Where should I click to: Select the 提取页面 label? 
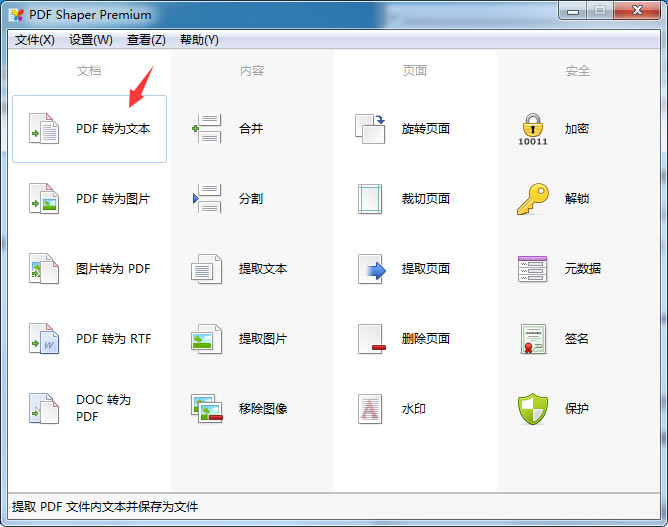click(426, 269)
